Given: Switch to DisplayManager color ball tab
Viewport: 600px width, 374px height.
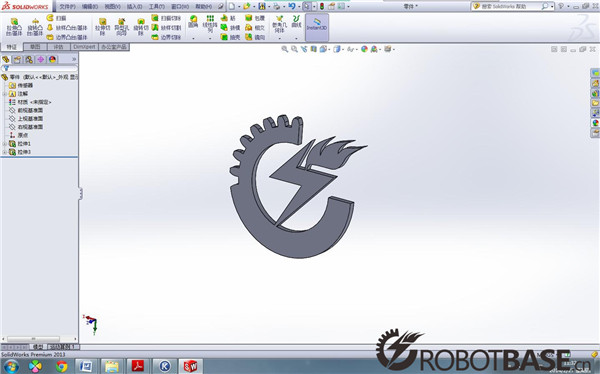Looking at the screenshot, I should pos(52,59).
